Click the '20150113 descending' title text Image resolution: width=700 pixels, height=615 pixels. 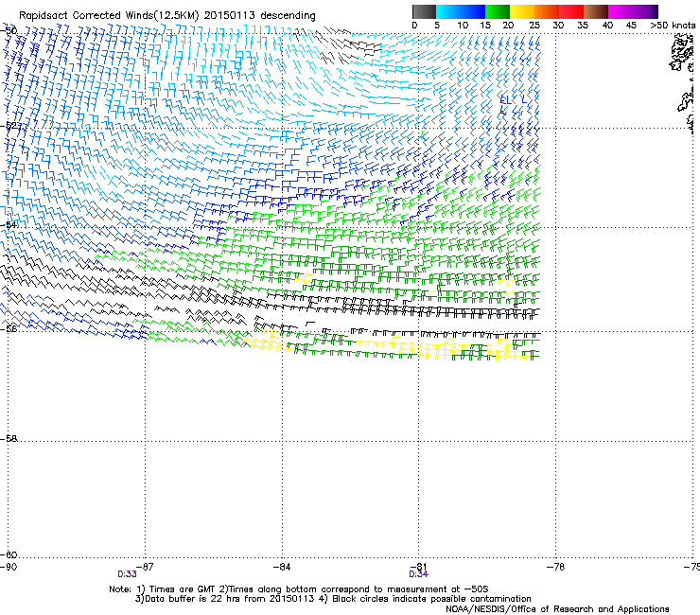[x=260, y=16]
